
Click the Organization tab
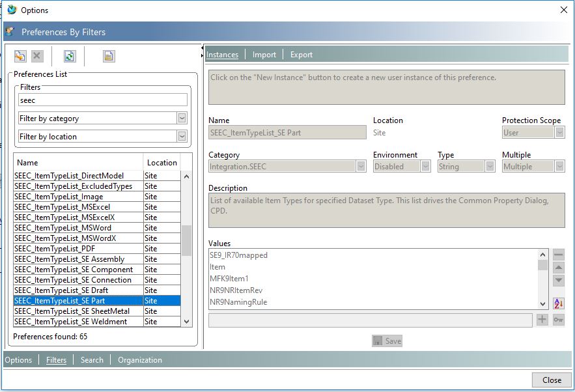(x=140, y=359)
